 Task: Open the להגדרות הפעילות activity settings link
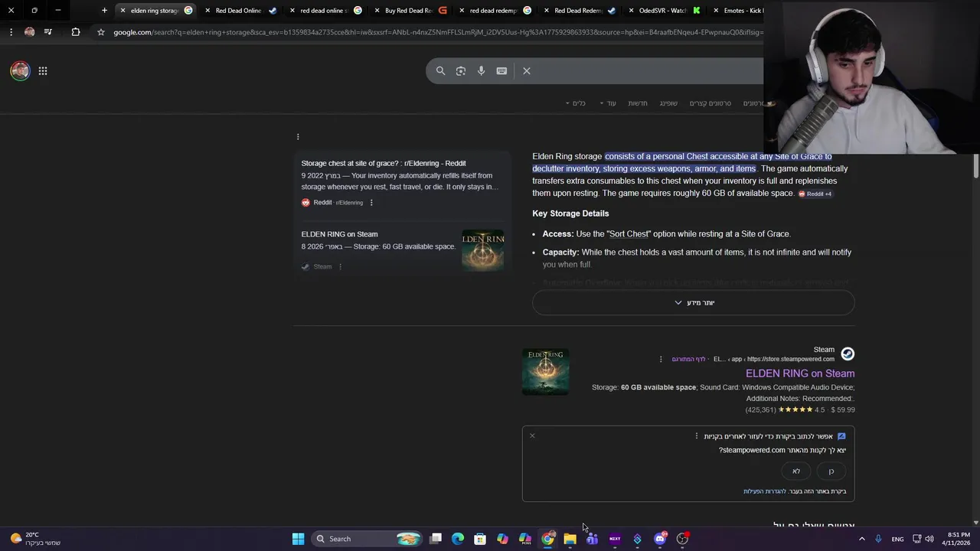pyautogui.click(x=765, y=491)
